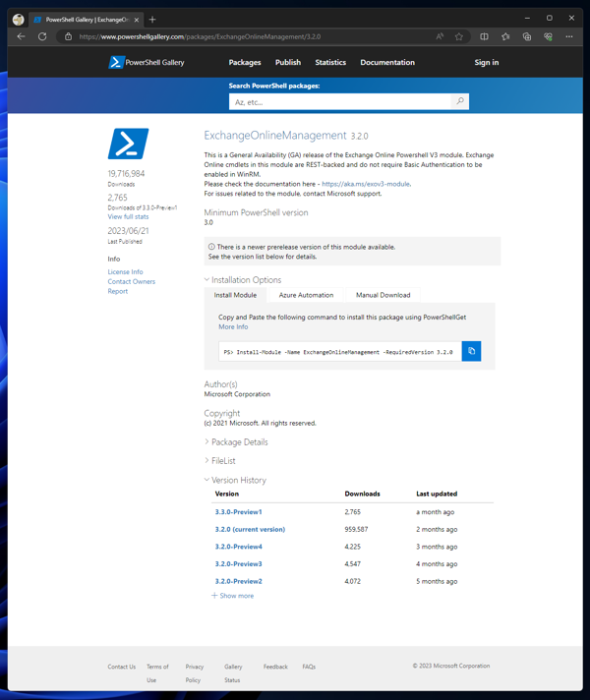The width and height of the screenshot is (590, 700).
Task: Click the PowerShell Gallery logo
Action: 147,62
